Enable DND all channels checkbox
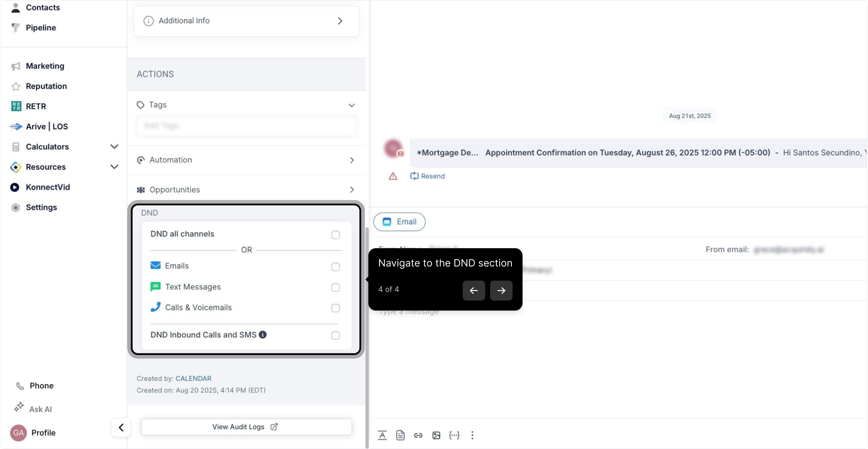The height and width of the screenshot is (449, 868). pos(335,235)
